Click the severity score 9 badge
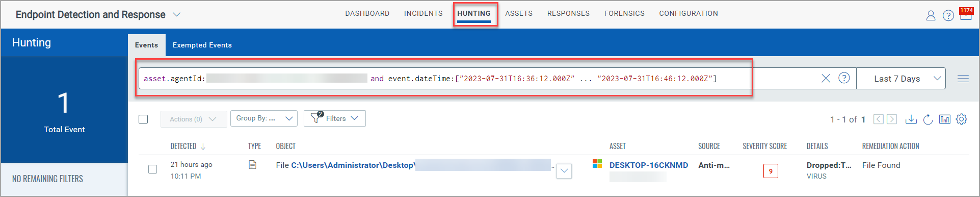The height and width of the screenshot is (197, 980). click(771, 171)
